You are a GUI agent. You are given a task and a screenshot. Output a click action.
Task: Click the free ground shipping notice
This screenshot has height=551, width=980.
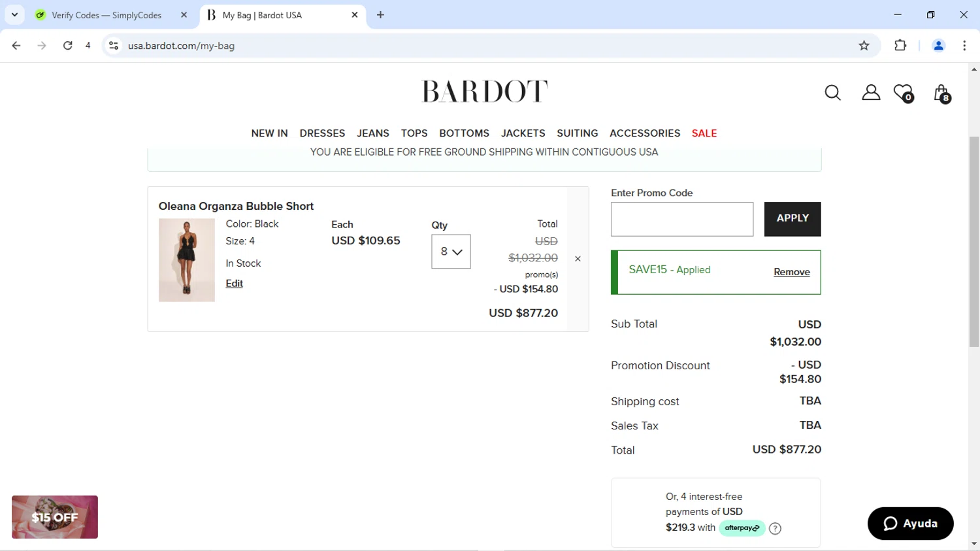[484, 152]
